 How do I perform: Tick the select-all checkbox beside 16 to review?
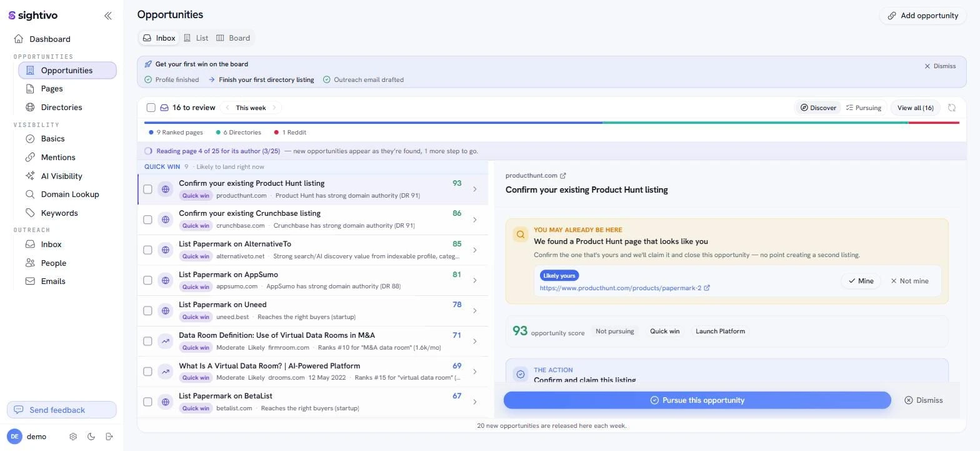151,108
